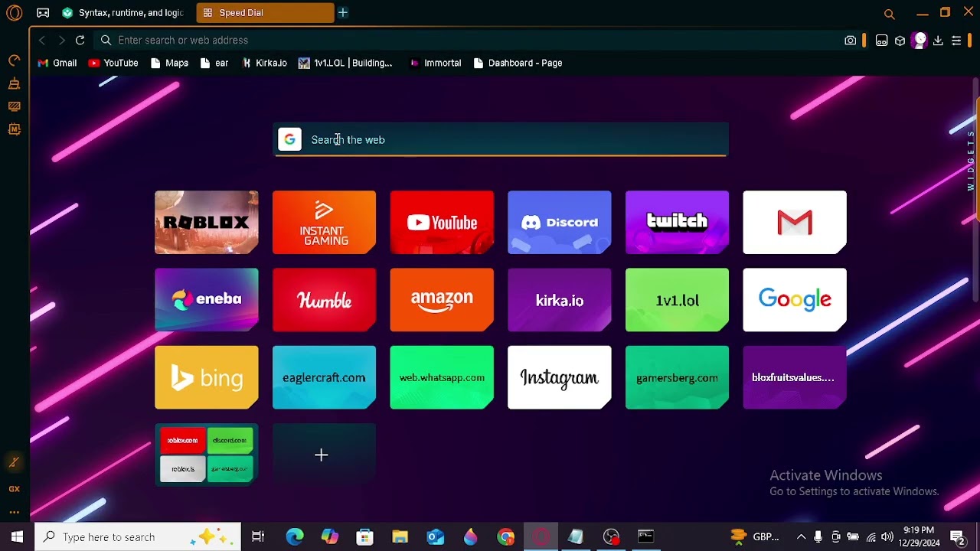Open web.whatsapp.com speed dial tile

(442, 377)
